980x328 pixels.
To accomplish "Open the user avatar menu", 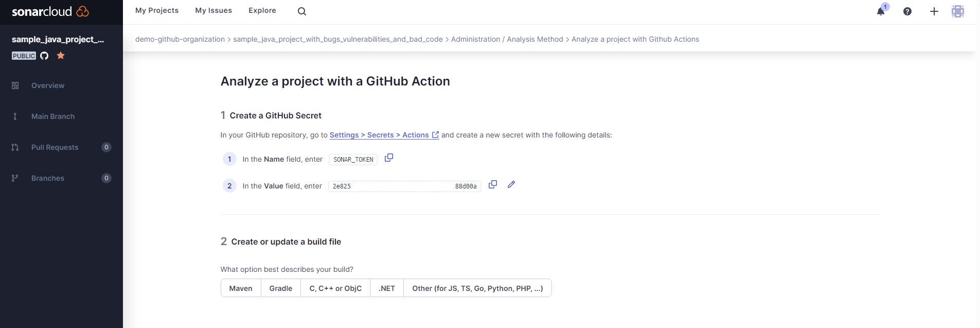I will [957, 11].
